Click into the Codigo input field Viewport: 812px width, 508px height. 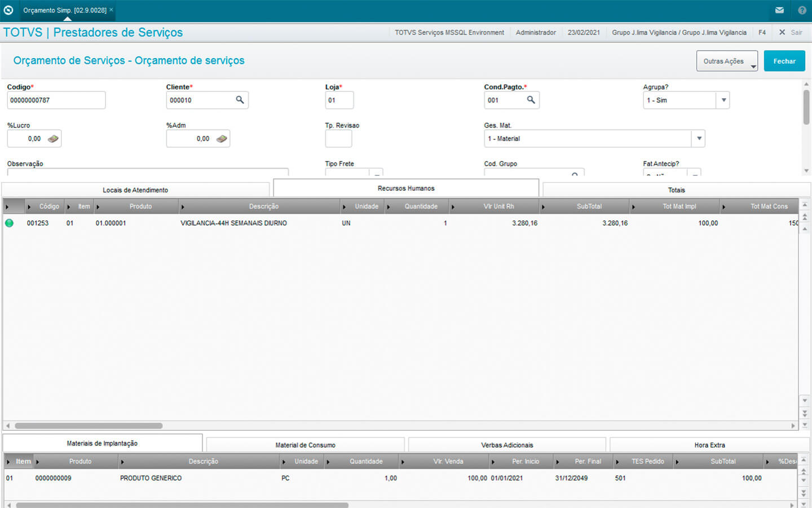tap(56, 100)
